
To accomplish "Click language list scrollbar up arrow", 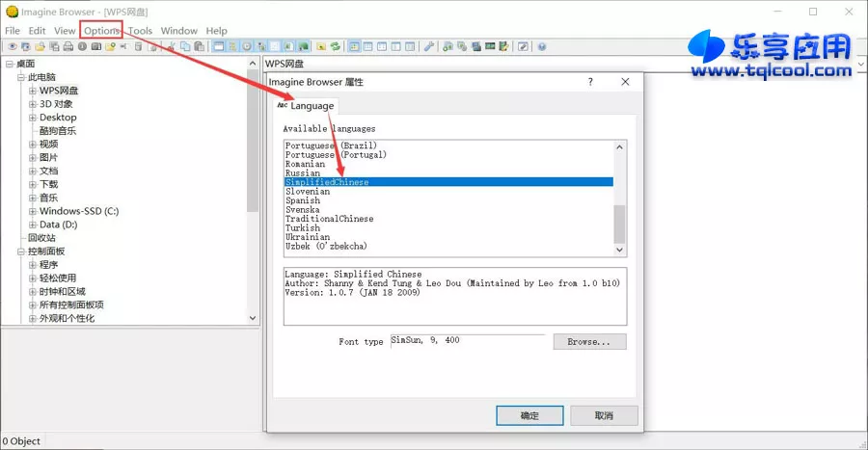I will point(619,147).
